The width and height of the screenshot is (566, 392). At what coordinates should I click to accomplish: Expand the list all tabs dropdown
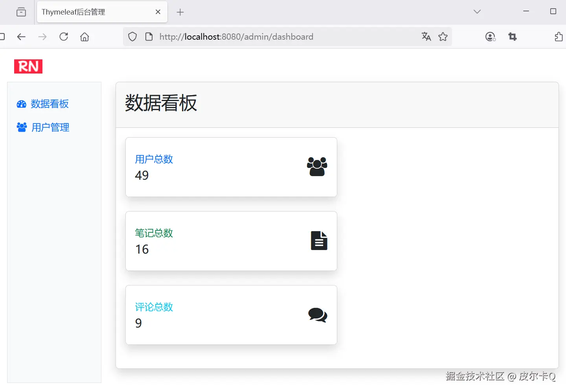[477, 12]
